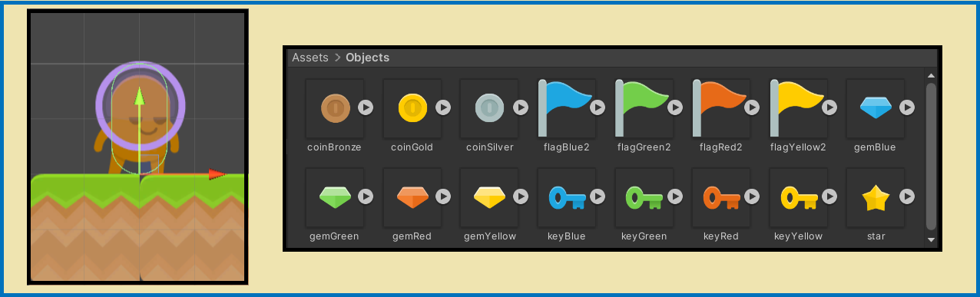Expand the keyBlue asset arrow button
This screenshot has width=980, height=297.
click(598, 197)
